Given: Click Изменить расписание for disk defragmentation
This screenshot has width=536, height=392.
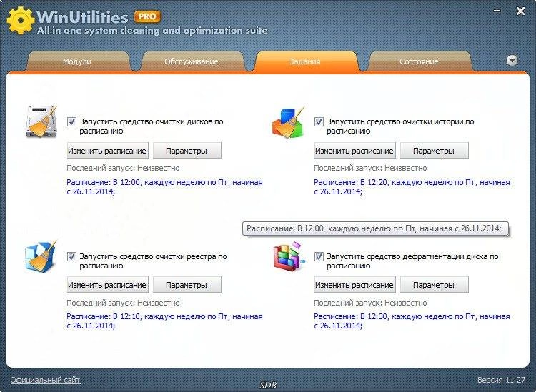Looking at the screenshot, I should click(354, 285).
